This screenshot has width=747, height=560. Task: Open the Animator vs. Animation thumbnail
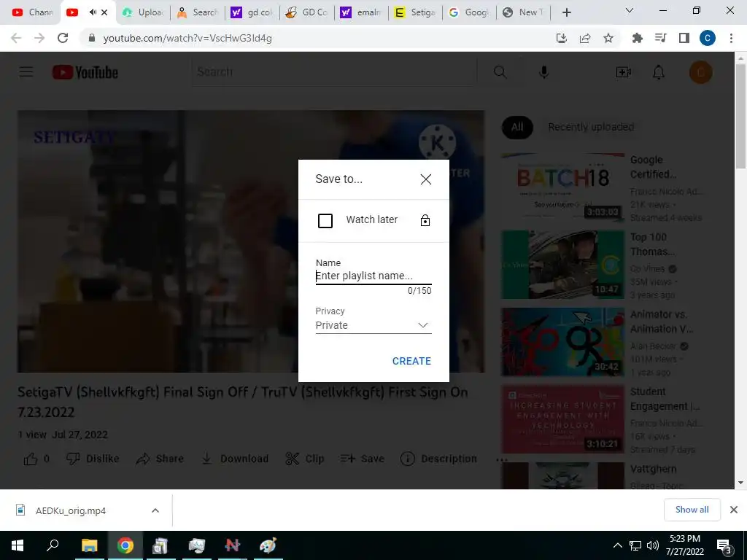(x=562, y=342)
